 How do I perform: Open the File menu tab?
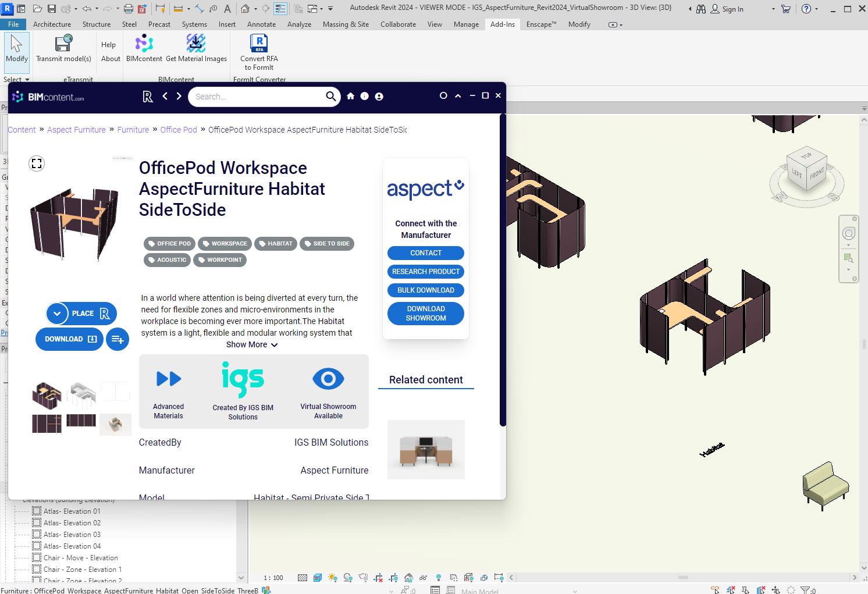tap(13, 24)
